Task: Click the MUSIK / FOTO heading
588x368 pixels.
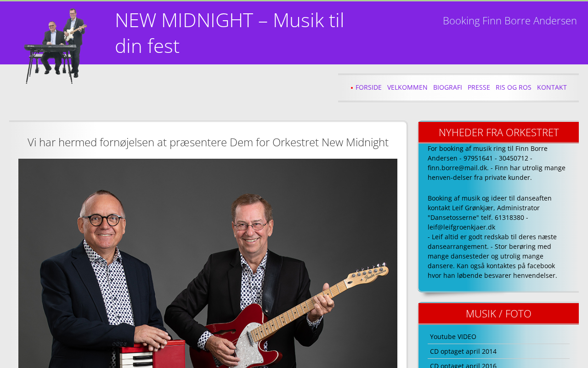Action: pos(498,314)
